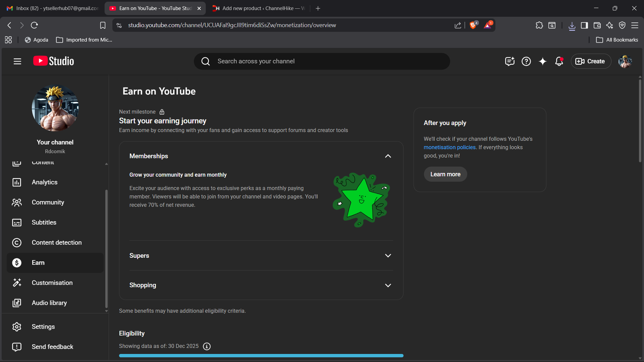Click the Learn more button

pyautogui.click(x=445, y=174)
